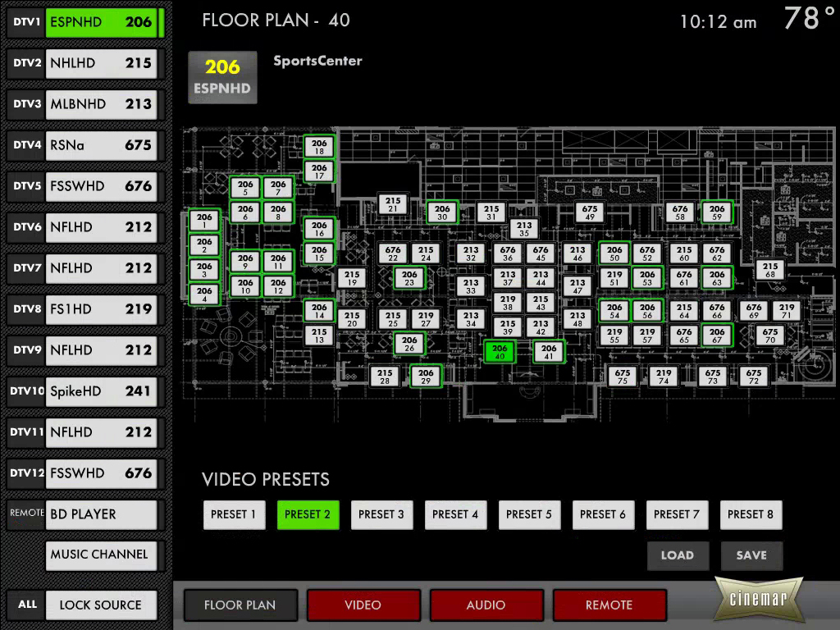840x630 pixels.
Task: Select TV 40 on the floor plan
Action: [500, 352]
